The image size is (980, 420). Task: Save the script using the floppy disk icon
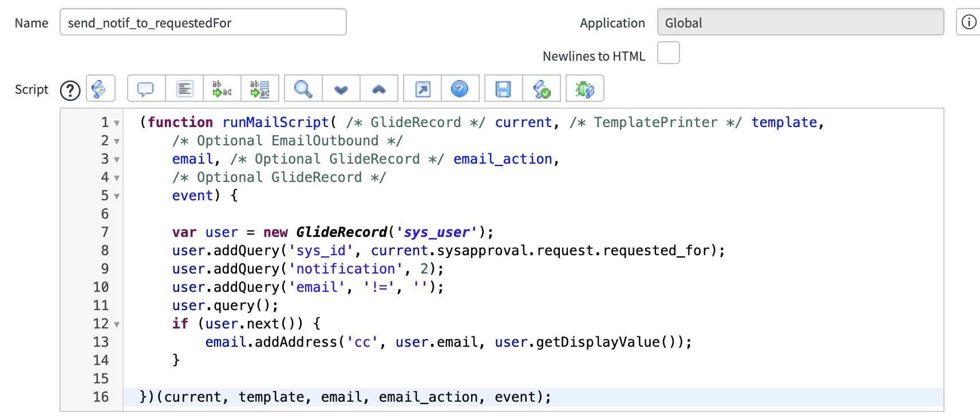pyautogui.click(x=503, y=89)
